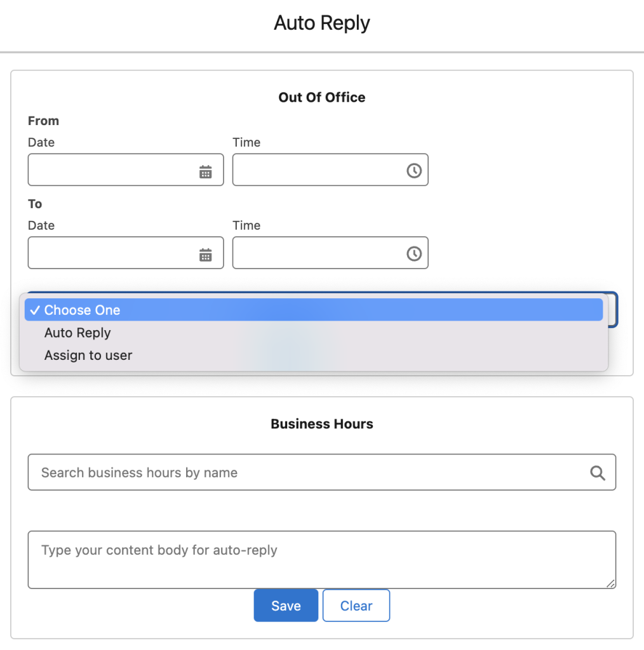Viewport: 644px width, 650px height.
Task: Pick 'Assign to user' in the dropdown
Action: coord(88,355)
